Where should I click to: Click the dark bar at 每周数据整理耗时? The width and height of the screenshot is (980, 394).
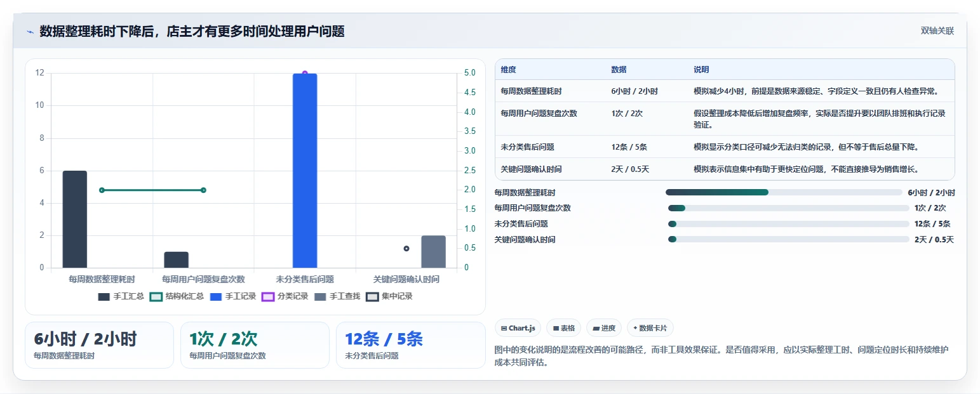[x=75, y=220]
